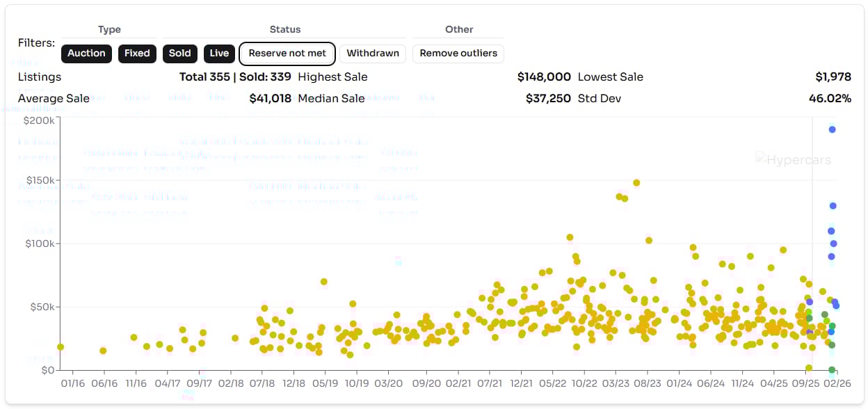The width and height of the screenshot is (868, 409).
Task: Enable the Reserve not met filter
Action: (287, 54)
